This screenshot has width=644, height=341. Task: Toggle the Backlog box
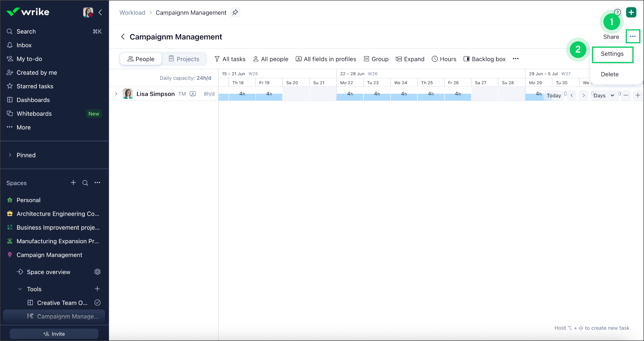point(485,59)
